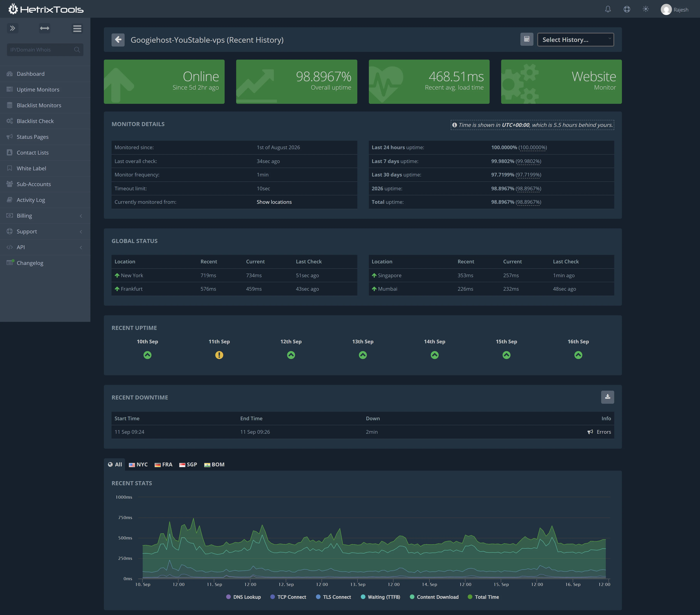
Task: Click the New York location row
Action: click(x=234, y=275)
